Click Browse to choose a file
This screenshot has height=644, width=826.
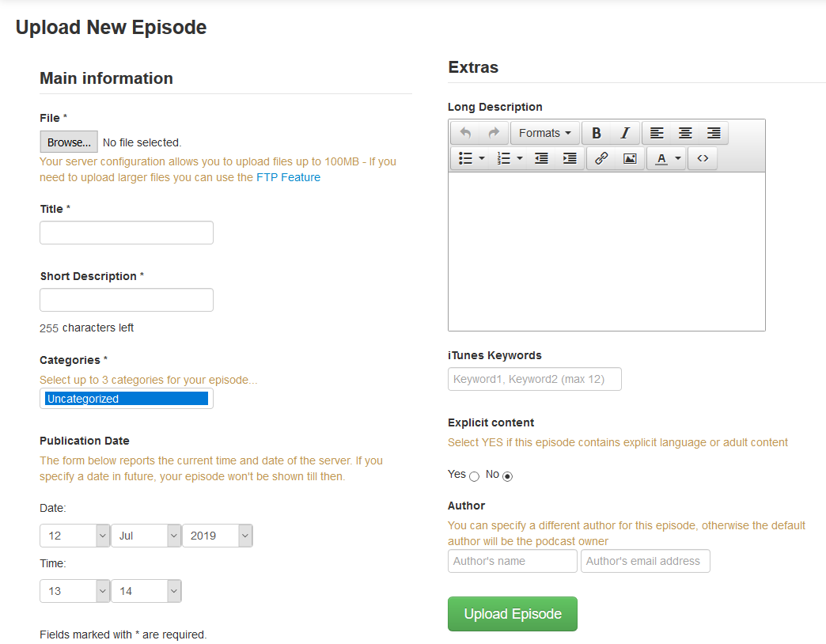coord(69,142)
